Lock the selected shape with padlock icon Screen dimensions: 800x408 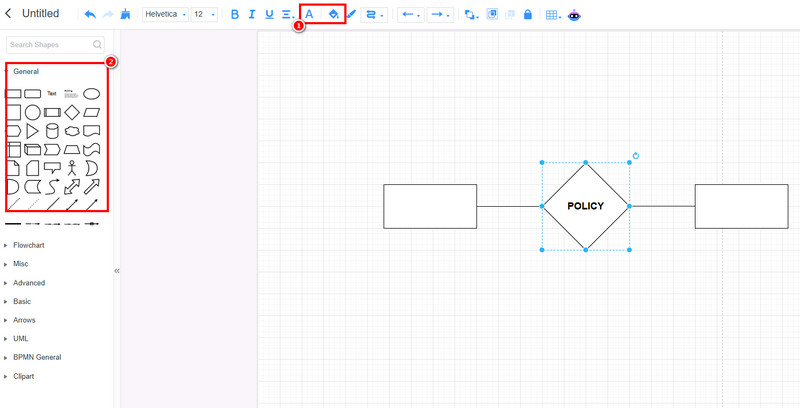[x=528, y=14]
